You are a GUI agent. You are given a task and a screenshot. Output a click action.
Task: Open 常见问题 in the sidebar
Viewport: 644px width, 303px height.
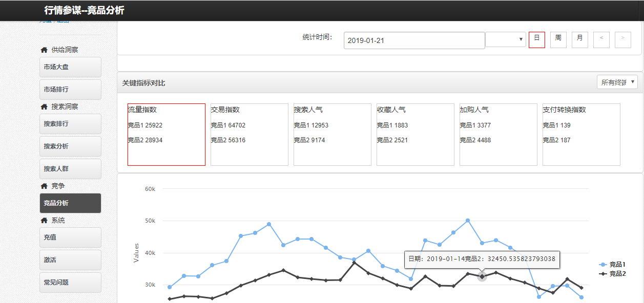click(x=70, y=283)
